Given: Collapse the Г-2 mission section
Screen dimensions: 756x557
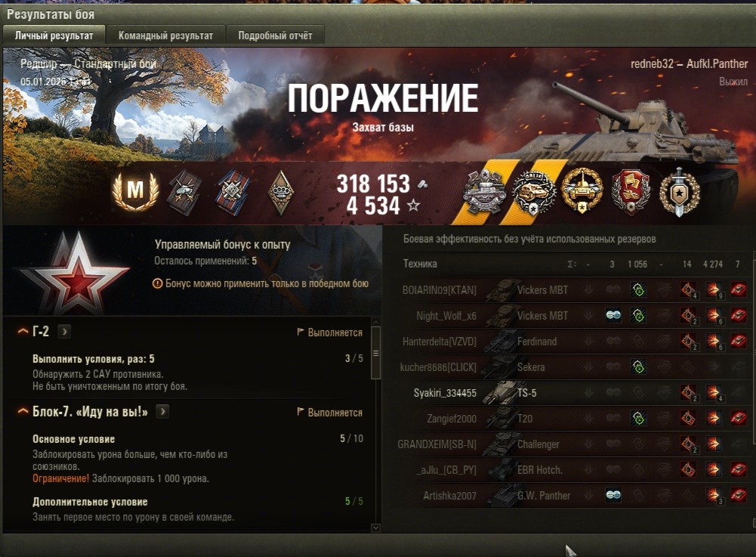Looking at the screenshot, I should [23, 332].
